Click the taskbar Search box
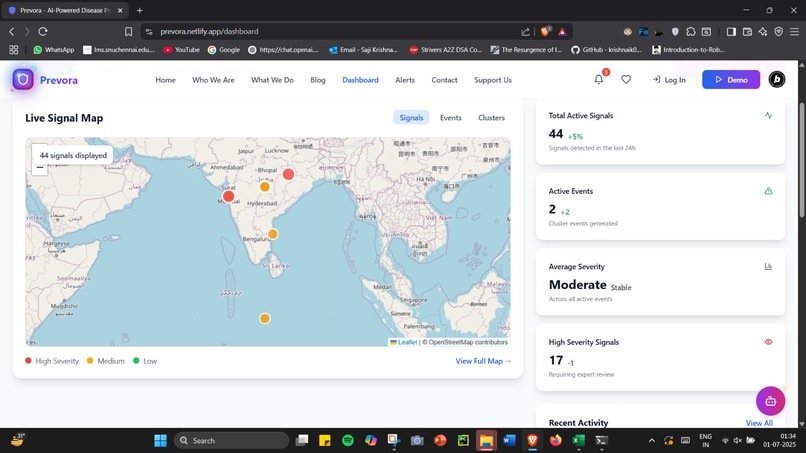 pos(231,440)
